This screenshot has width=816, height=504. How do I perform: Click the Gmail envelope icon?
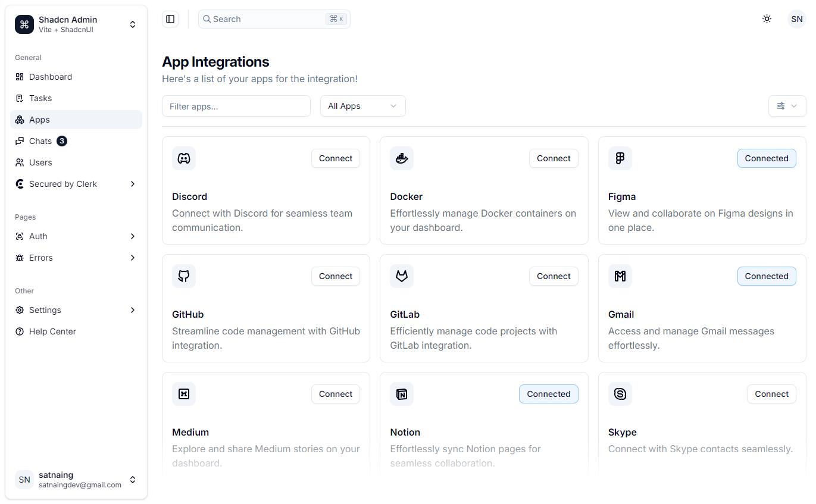[620, 276]
